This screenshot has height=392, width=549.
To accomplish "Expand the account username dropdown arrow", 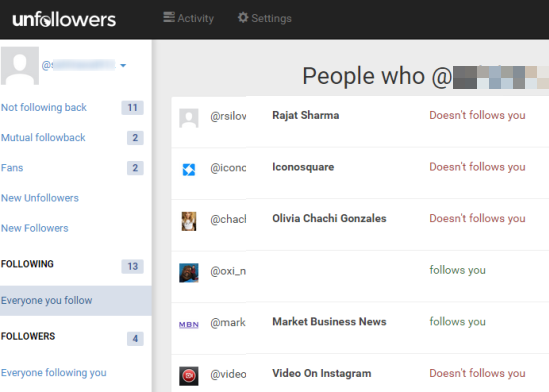I will 123,65.
